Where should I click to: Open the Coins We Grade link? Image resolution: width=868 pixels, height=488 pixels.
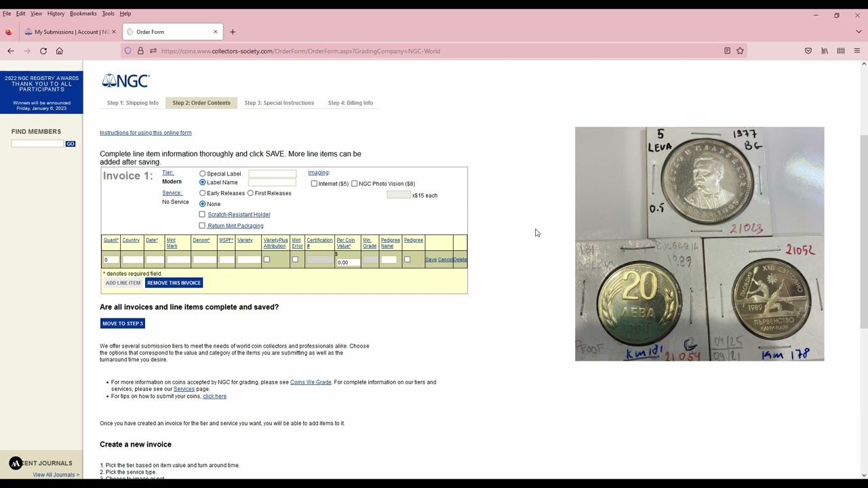(311, 382)
